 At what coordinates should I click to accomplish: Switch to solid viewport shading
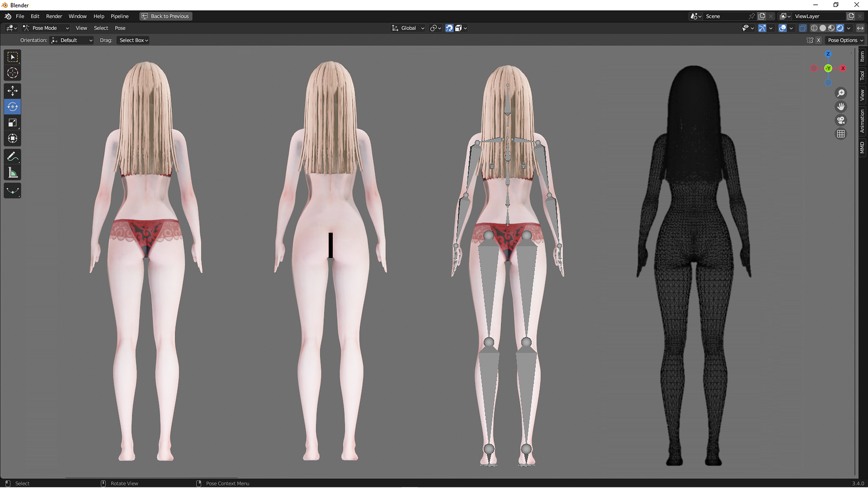click(x=823, y=28)
